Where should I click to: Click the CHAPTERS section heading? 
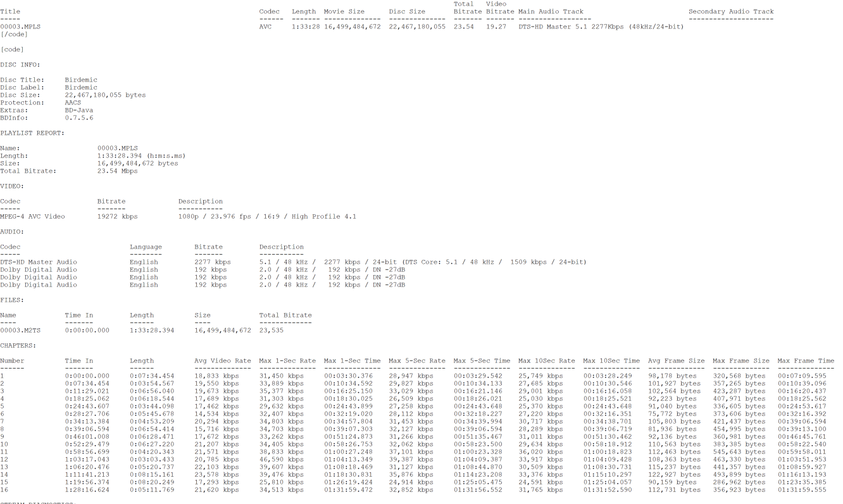coord(18,345)
